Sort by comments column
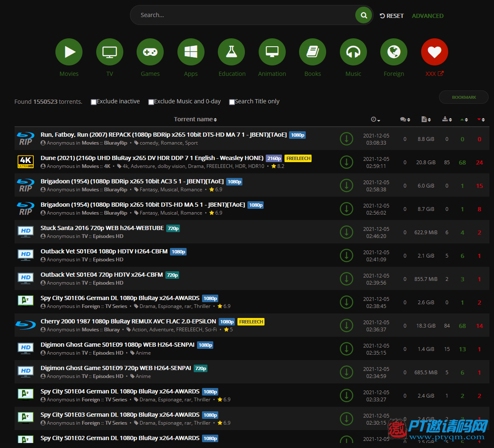 pyautogui.click(x=405, y=119)
